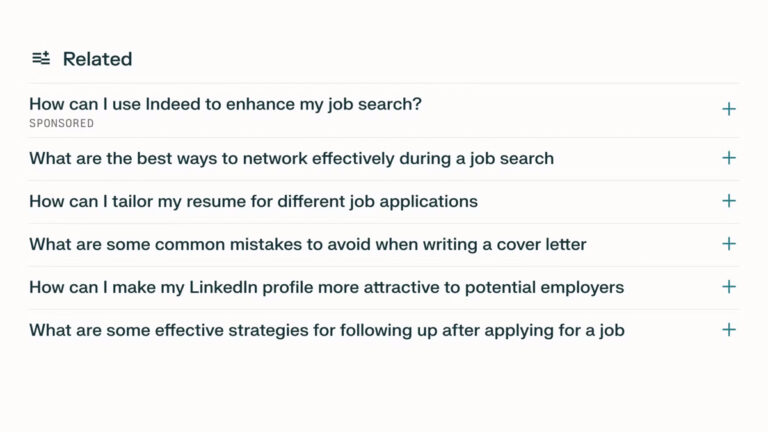The height and width of the screenshot is (432, 768).
Task: Expand the Indeed job search question with plus icon
Action: [x=729, y=109]
